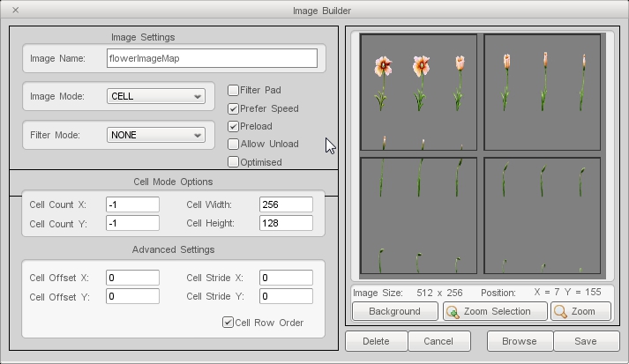
Task: Click the Image Settings heading
Action: [x=143, y=37]
